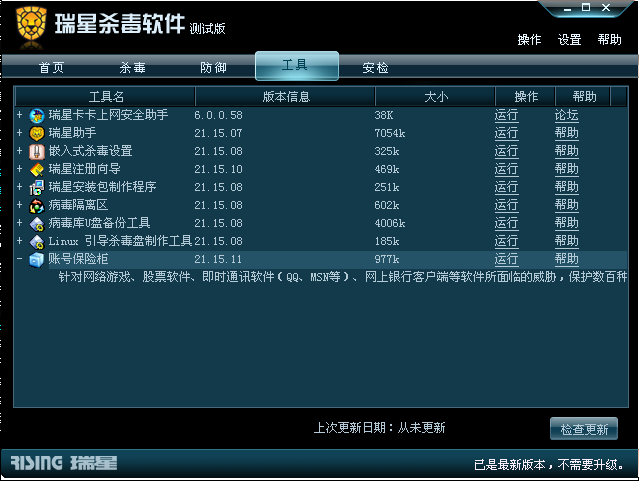Viewport: 639px width, 481px height.
Task: Click the 上次更新日期：从未更新 text
Action: pos(379,428)
